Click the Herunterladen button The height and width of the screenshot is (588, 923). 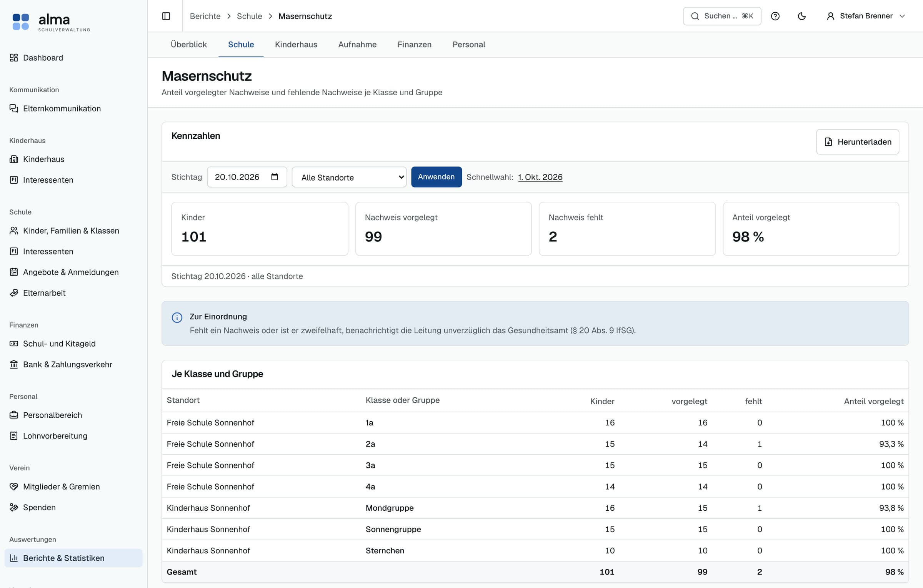click(x=857, y=142)
